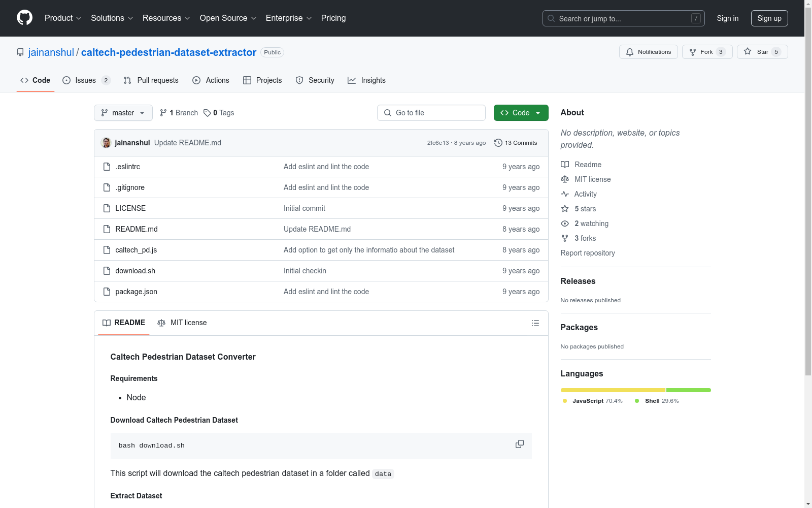Click the eye icon beside 2 watching

(x=565, y=224)
